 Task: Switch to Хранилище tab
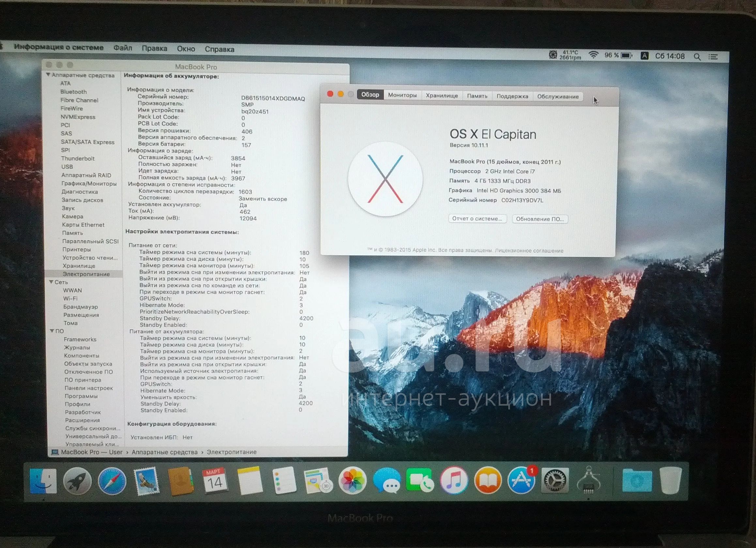(x=442, y=96)
